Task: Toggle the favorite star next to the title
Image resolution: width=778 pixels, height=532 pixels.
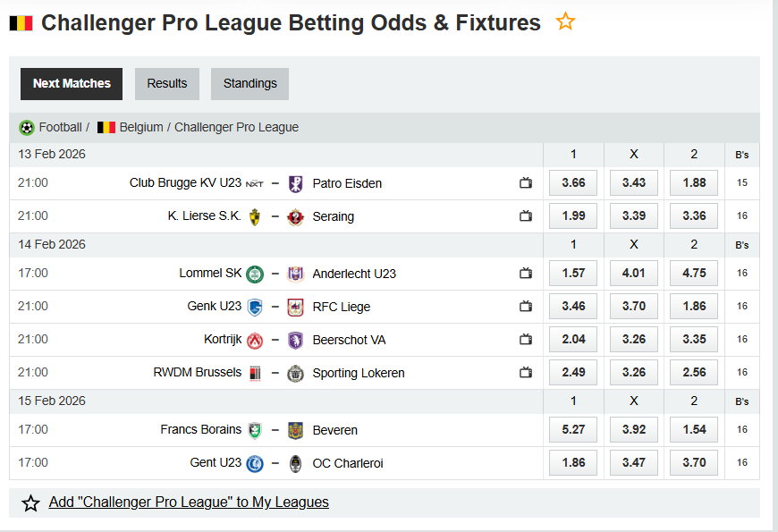Action: (x=565, y=21)
